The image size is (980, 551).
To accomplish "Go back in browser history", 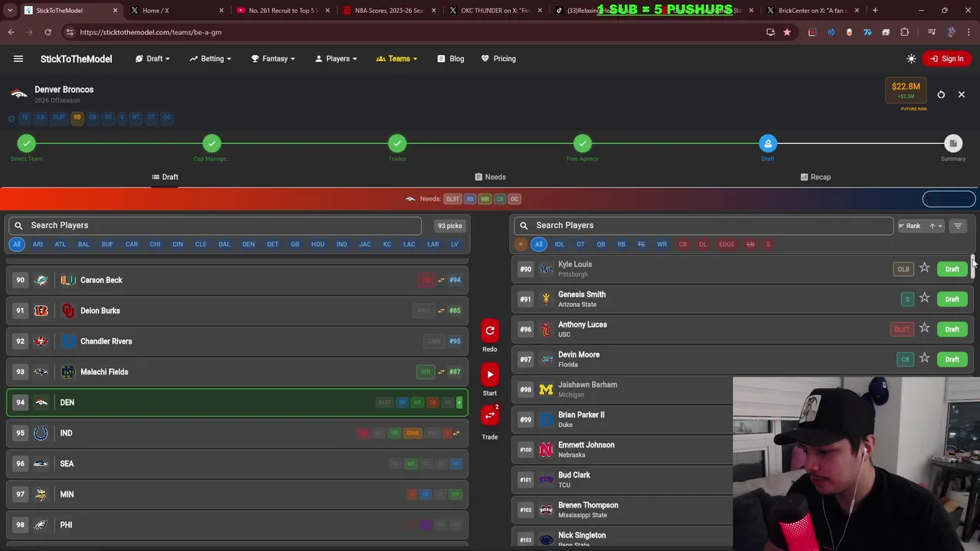I will pos(11,32).
